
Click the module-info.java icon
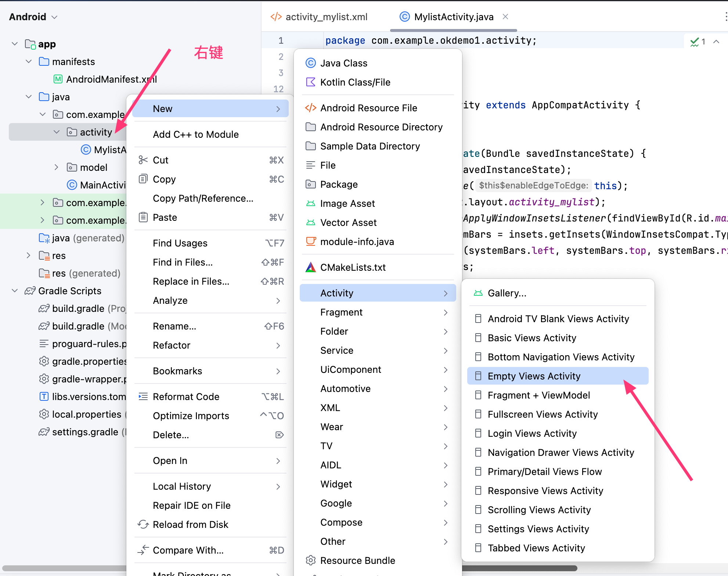(x=311, y=242)
